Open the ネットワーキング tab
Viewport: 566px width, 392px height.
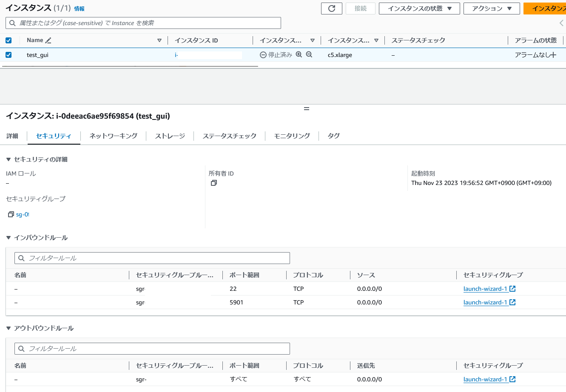pyautogui.click(x=114, y=136)
